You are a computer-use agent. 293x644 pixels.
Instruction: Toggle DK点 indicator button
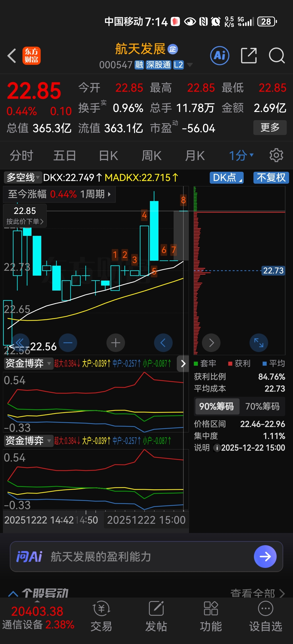[226, 178]
